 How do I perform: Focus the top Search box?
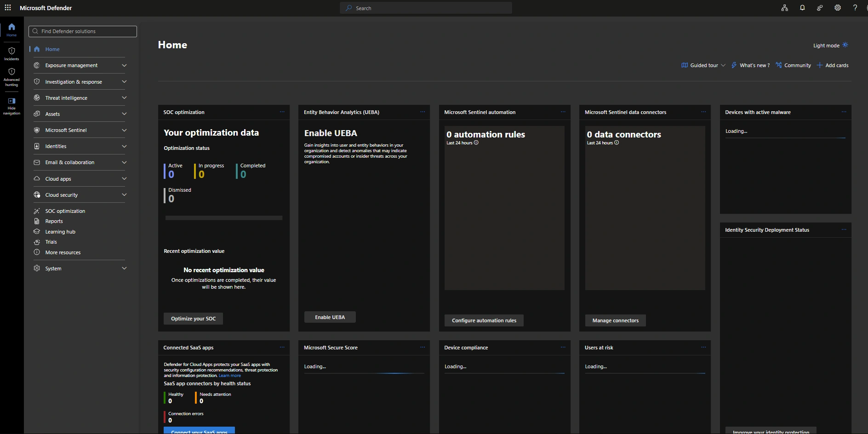tap(426, 8)
